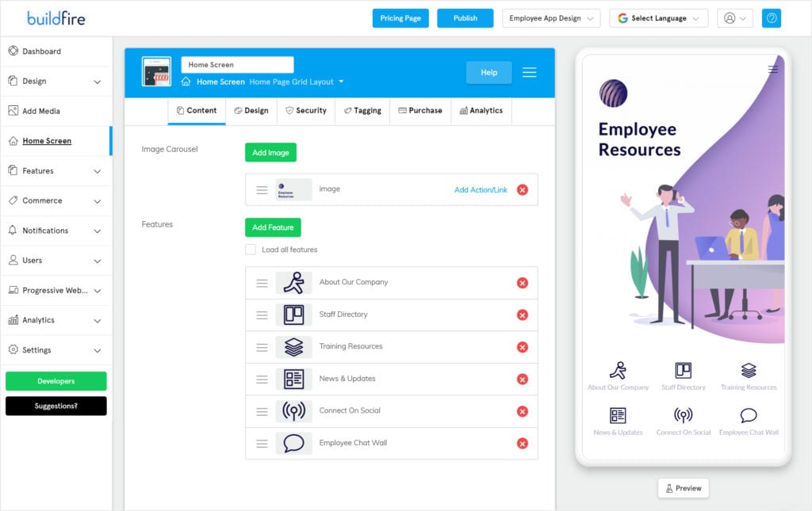Screen dimensions: 812x511
Task: Click the Add Action/Link link
Action: click(x=481, y=190)
